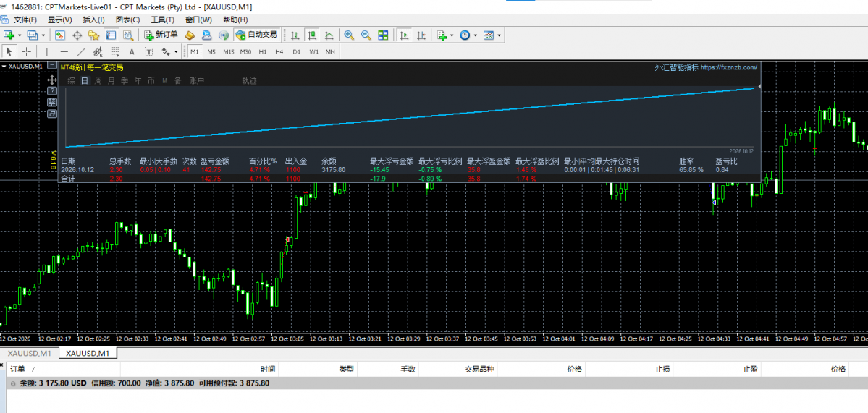The width and height of the screenshot is (868, 413).
Task: Select the Fibonacci retracement tool
Action: pos(115,51)
